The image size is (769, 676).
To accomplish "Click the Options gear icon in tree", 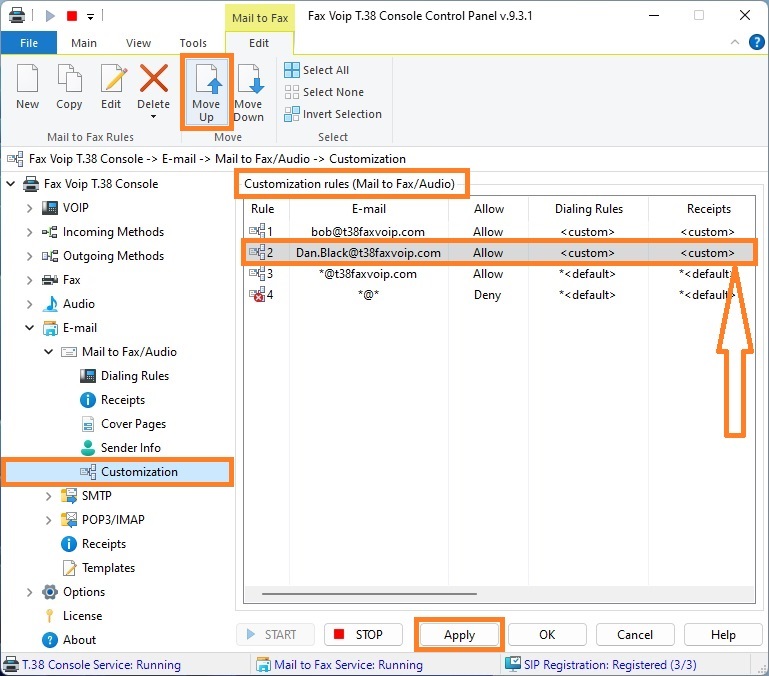I will (50, 592).
